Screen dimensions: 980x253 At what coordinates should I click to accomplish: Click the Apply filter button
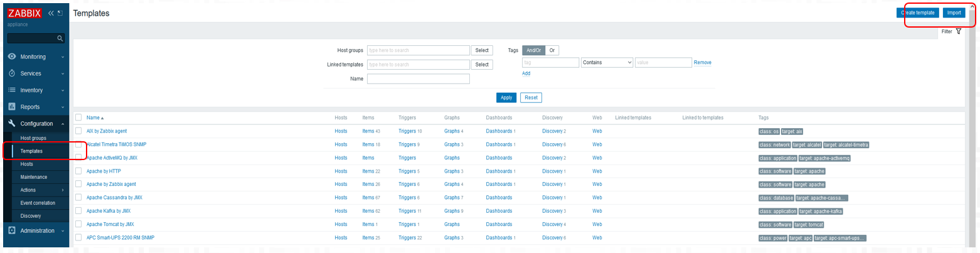506,97
